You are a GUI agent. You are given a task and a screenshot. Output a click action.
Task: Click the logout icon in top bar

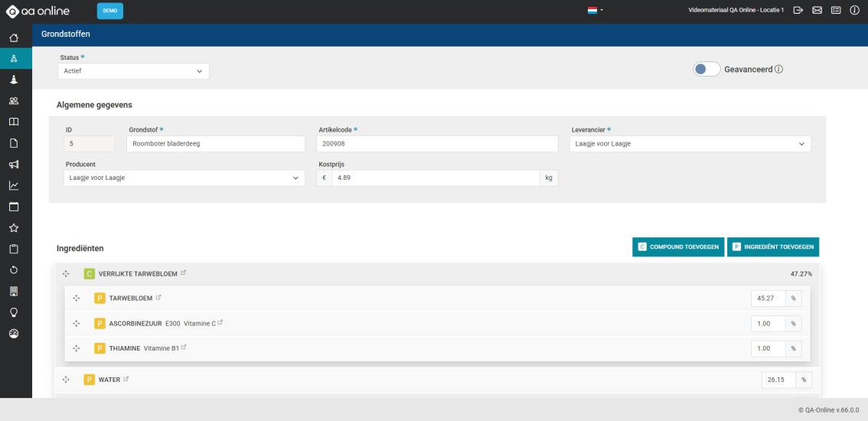[x=798, y=11]
